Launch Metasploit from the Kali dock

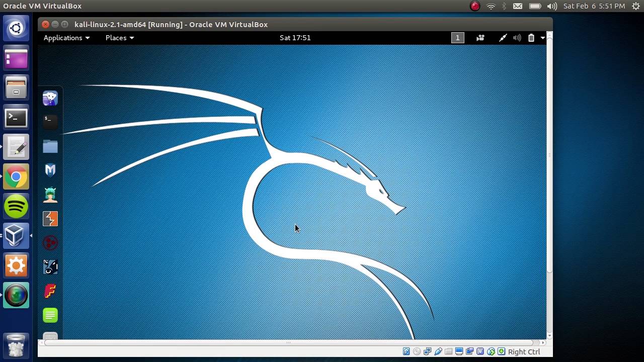tap(50, 170)
